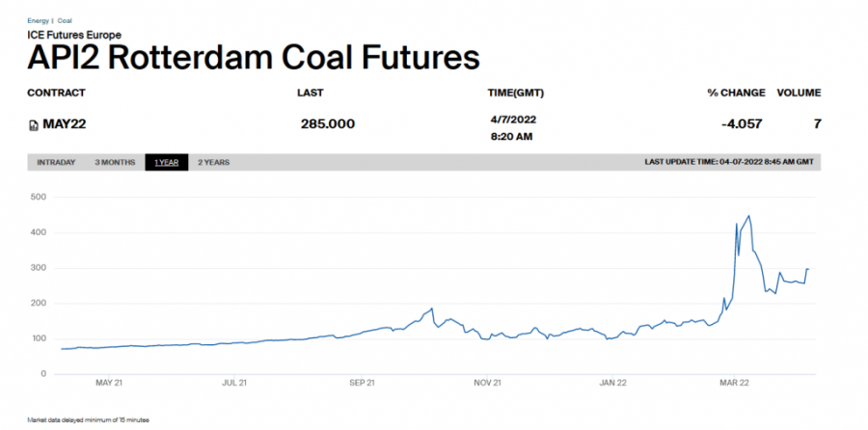Click the volume value 7

pos(816,124)
